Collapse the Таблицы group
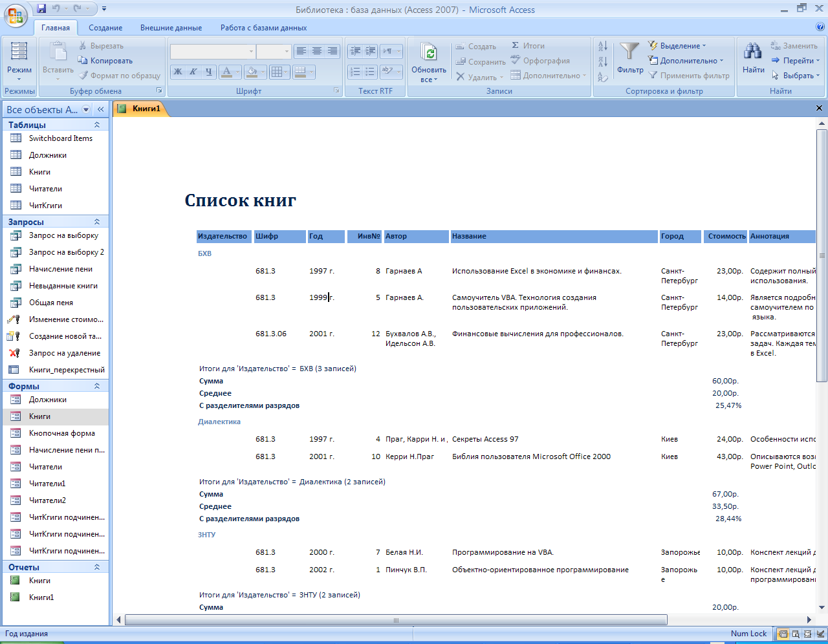The image size is (828, 644). (x=97, y=125)
